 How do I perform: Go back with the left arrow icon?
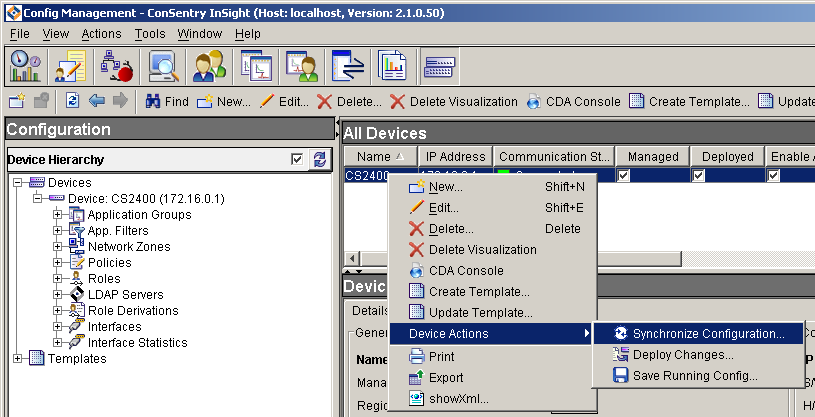click(97, 101)
